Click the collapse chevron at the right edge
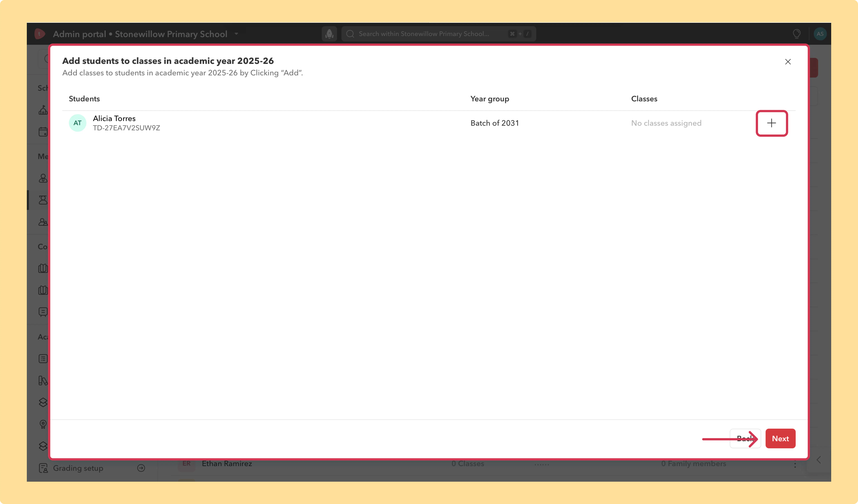 (819, 460)
